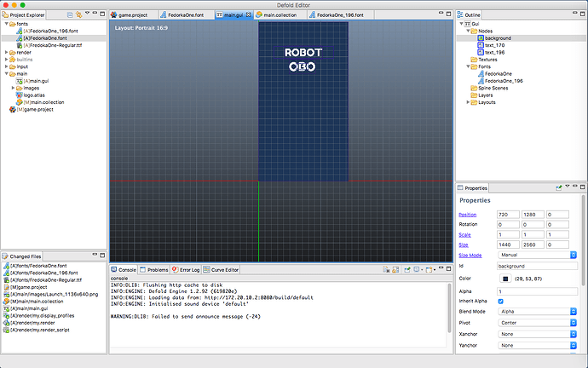588x368 pixels.
Task: Click the Id text field
Action: click(x=537, y=267)
